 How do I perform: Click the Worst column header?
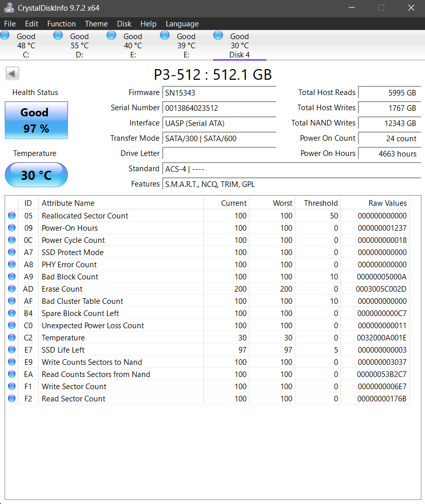tap(272, 203)
